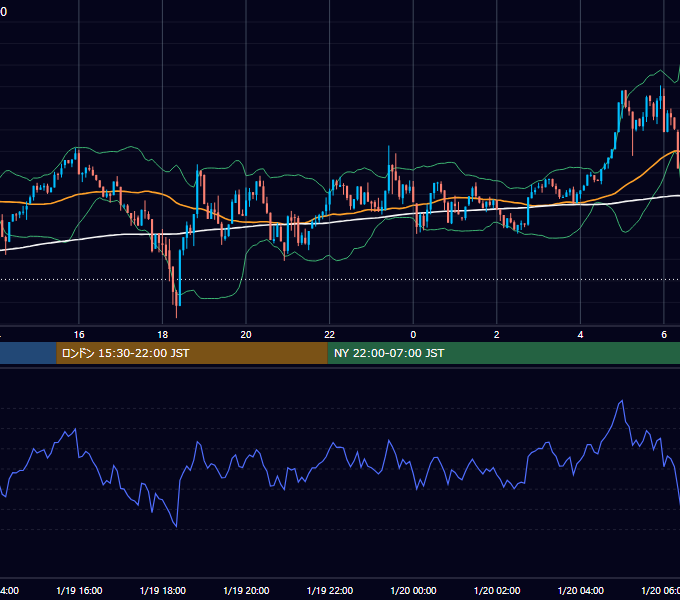The height and width of the screenshot is (600, 680).
Task: Click the 18 hour label on price chart axis
Action: (x=163, y=335)
